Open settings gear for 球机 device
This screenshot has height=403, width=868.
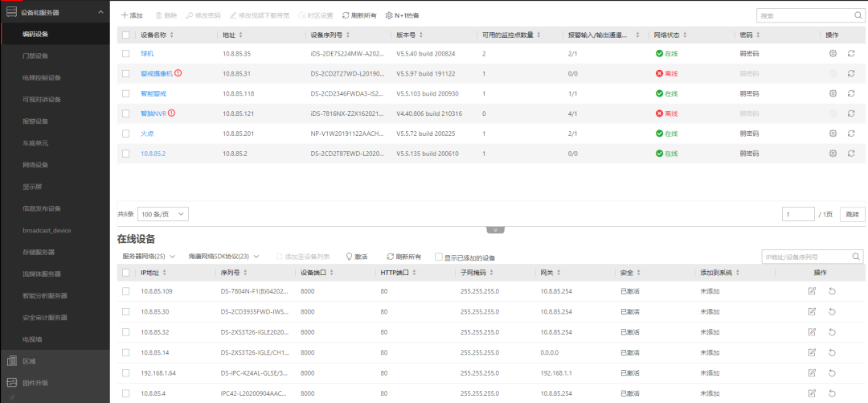833,53
